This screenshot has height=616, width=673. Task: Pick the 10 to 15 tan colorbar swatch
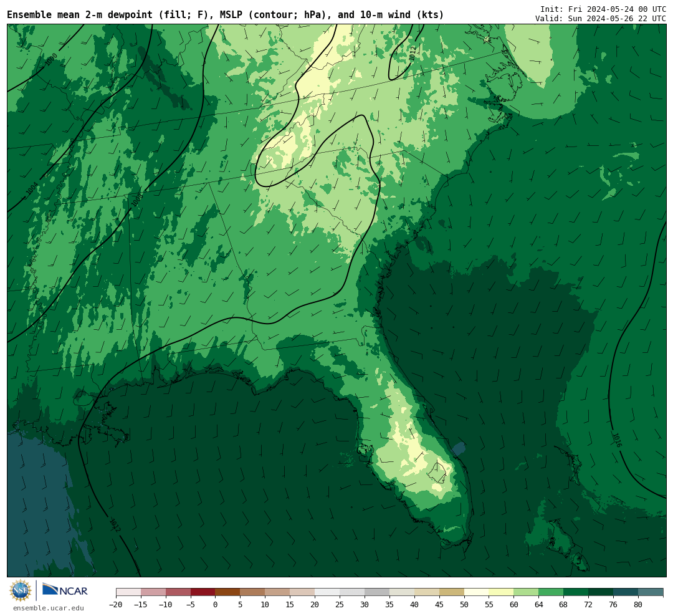pos(278,592)
